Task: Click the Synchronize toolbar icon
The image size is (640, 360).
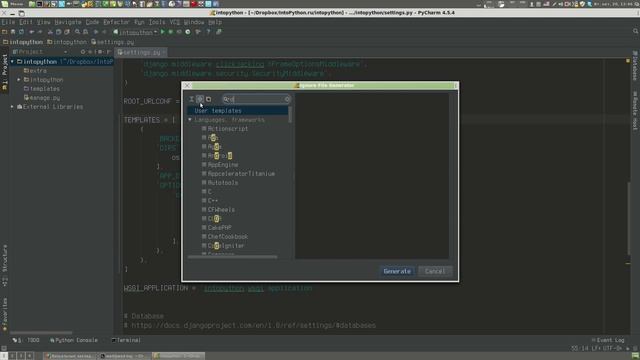Action: pos(22,32)
